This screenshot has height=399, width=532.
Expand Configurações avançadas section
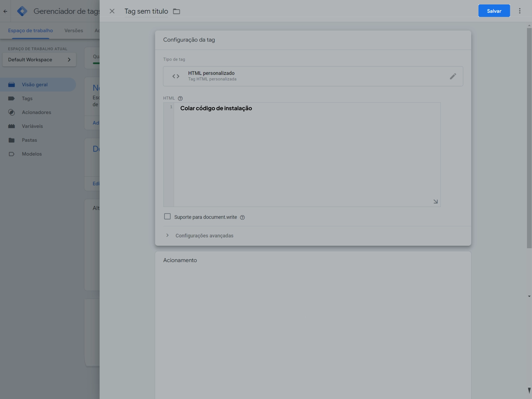(x=204, y=236)
